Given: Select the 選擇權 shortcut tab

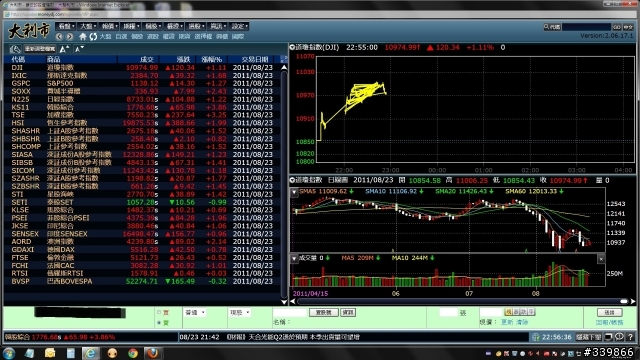Looking at the screenshot, I should (x=203, y=37).
